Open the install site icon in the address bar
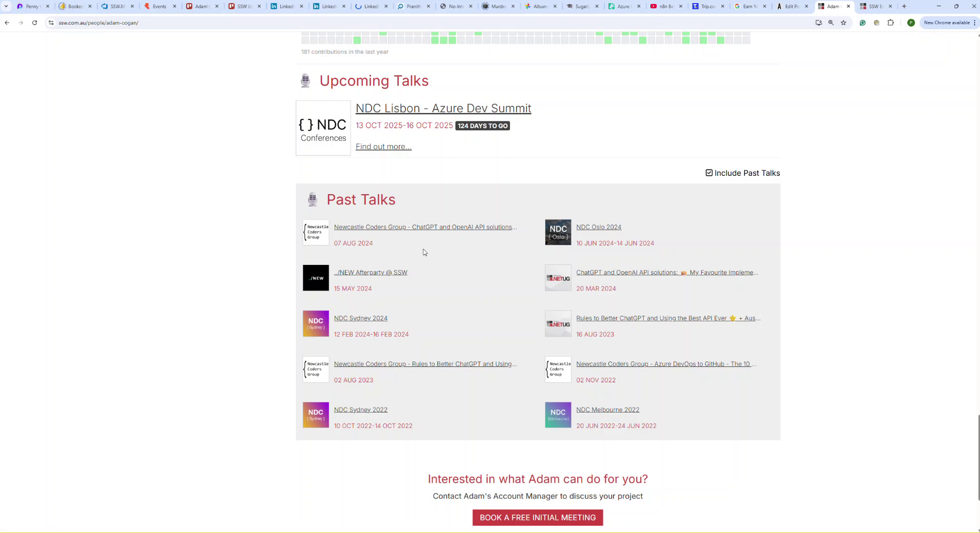The height and width of the screenshot is (533, 980). point(818,23)
